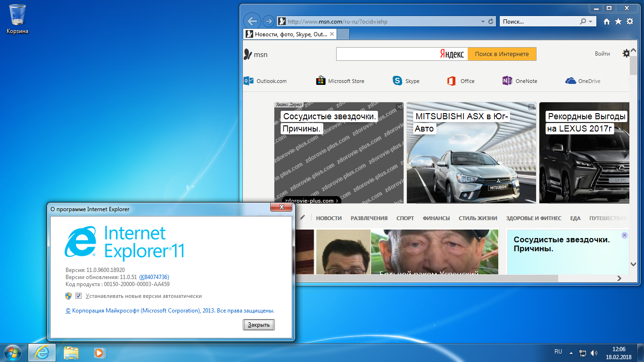Select the Новости, фото, Skype browser tab

289,34
